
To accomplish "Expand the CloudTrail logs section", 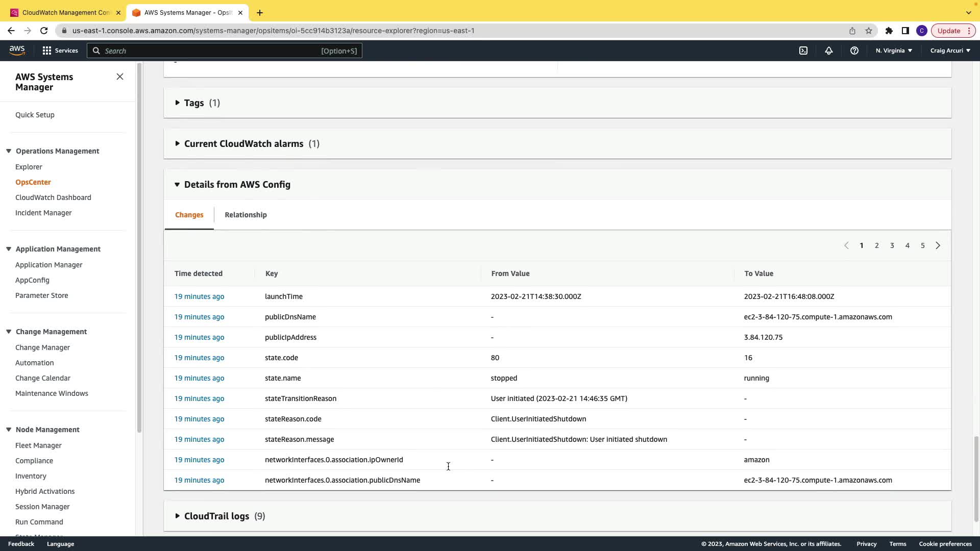I will coord(216,516).
